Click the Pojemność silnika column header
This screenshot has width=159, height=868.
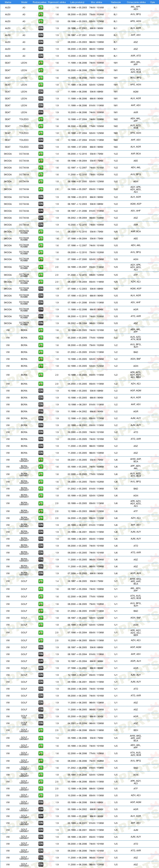[x=57, y=2]
